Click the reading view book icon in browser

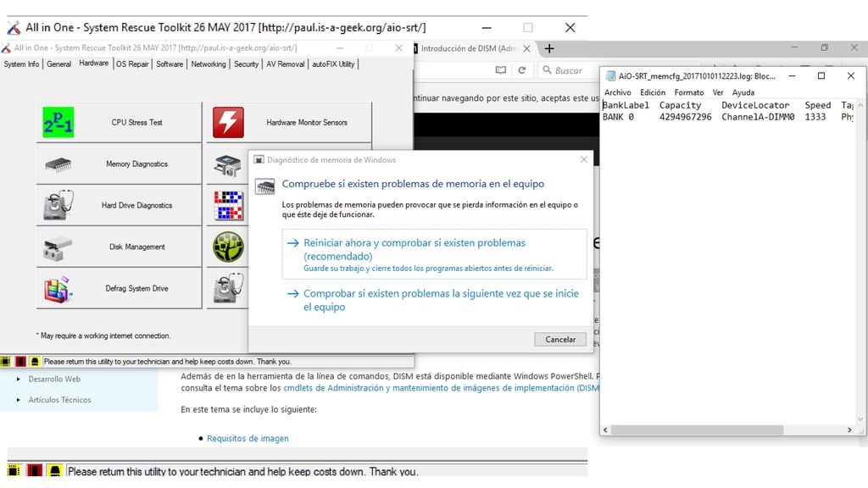(500, 70)
